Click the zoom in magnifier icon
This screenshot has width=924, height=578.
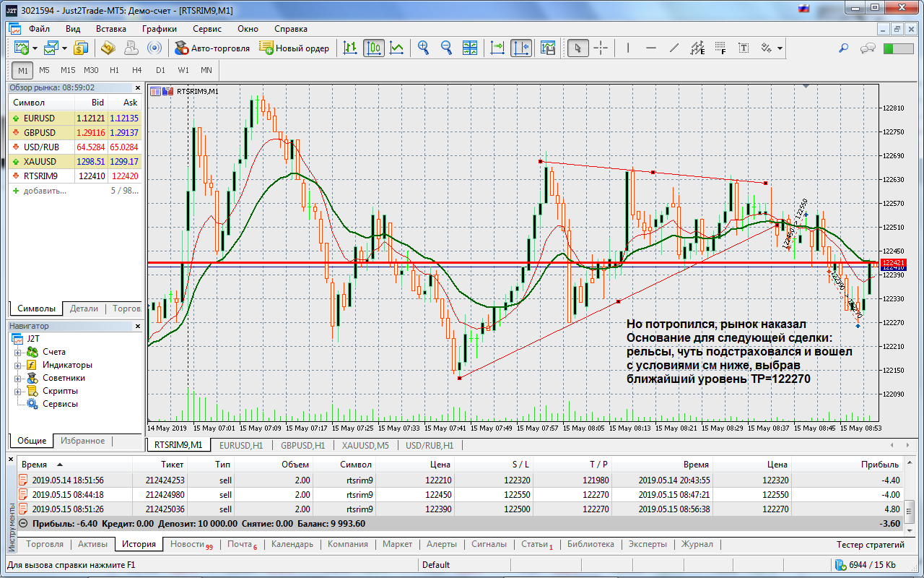pos(423,48)
